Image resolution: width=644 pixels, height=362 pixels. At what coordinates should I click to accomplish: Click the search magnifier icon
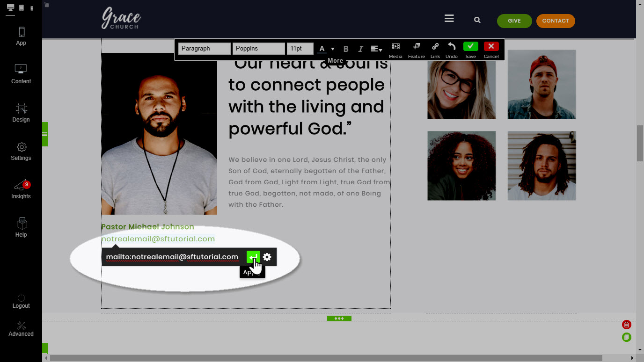click(477, 20)
